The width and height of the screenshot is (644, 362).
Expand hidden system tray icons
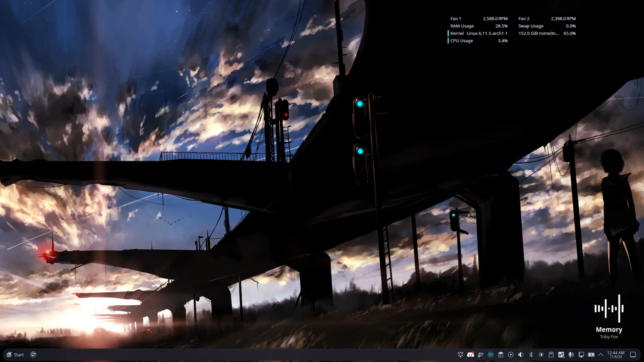(x=601, y=355)
